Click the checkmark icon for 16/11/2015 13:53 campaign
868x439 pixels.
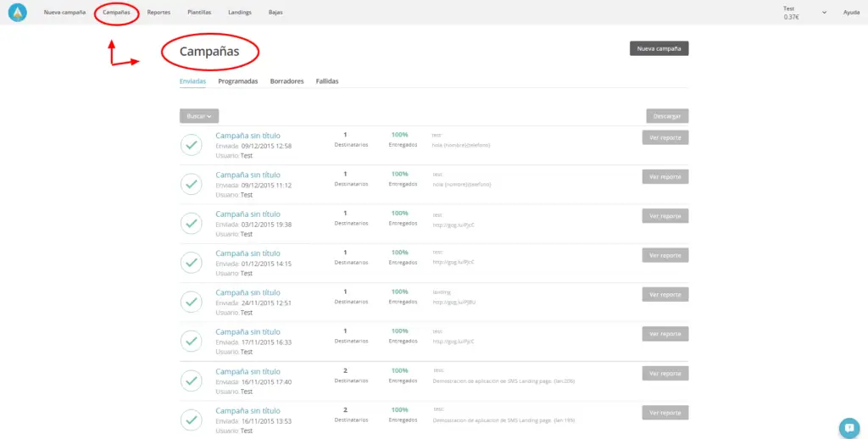pos(192,420)
